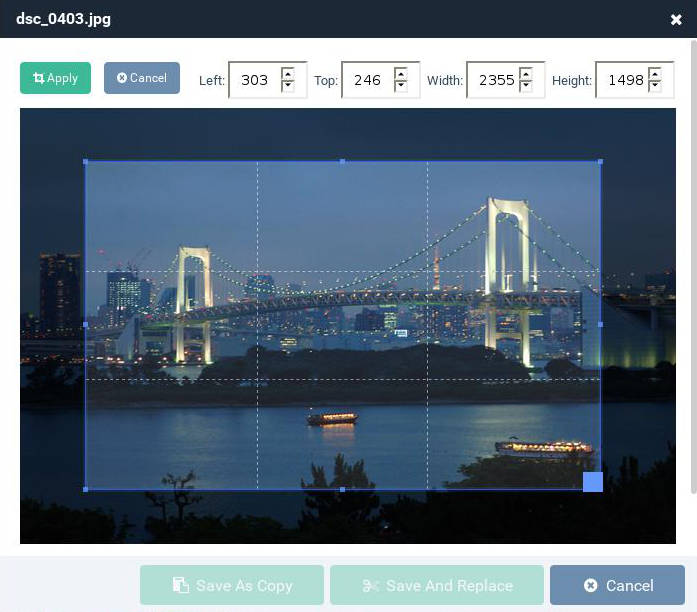Decrease the Left value with down arrow

coord(288,85)
